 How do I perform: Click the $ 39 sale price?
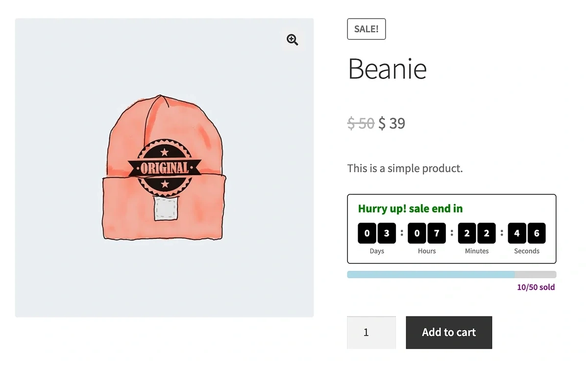(392, 123)
